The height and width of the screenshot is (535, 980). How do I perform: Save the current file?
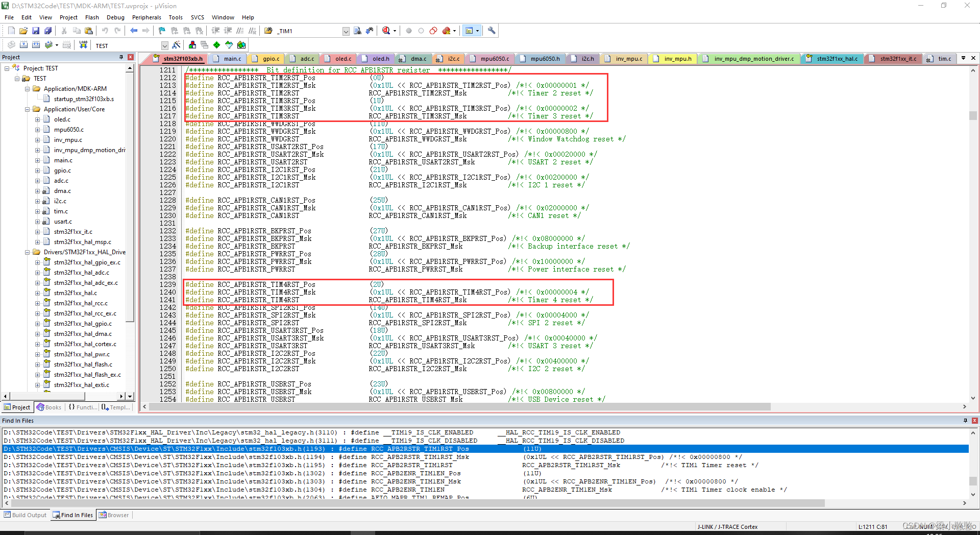(x=36, y=31)
